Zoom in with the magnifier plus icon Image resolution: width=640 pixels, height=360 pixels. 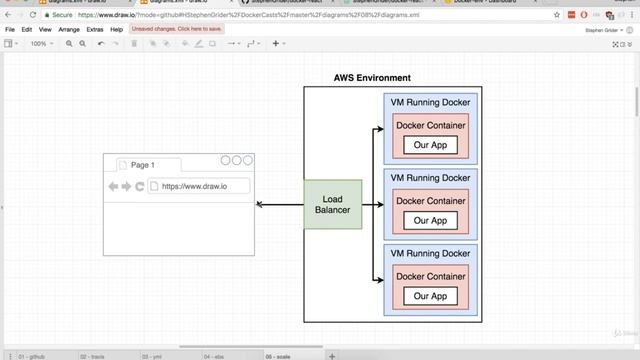pos(69,44)
